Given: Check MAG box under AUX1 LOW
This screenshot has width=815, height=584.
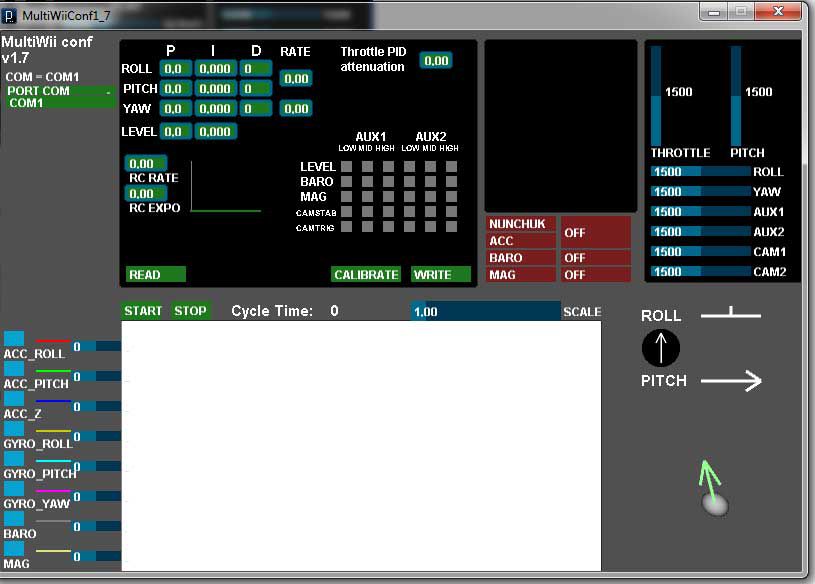Looking at the screenshot, I should pyautogui.click(x=347, y=196).
